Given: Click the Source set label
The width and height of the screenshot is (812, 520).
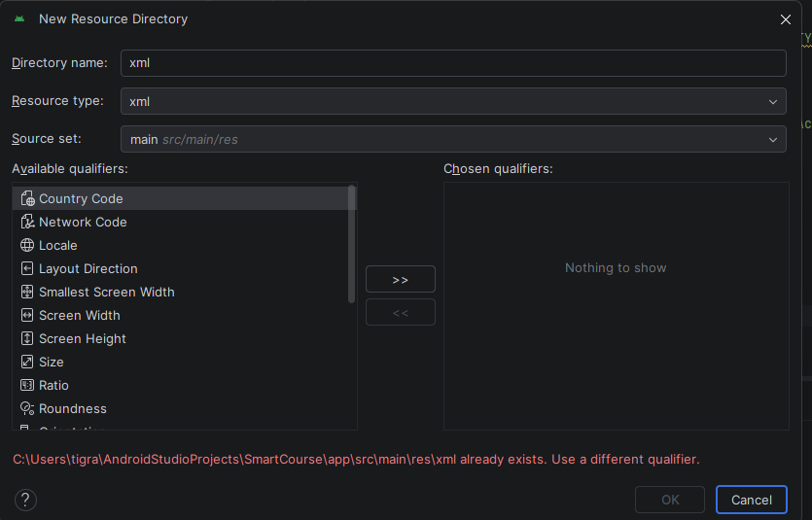Looking at the screenshot, I should pos(47,139).
